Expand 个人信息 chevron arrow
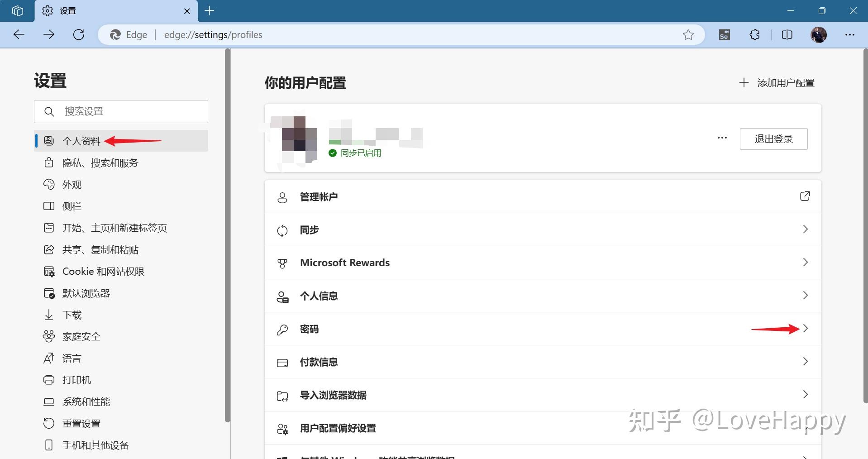868x459 pixels. (x=805, y=295)
